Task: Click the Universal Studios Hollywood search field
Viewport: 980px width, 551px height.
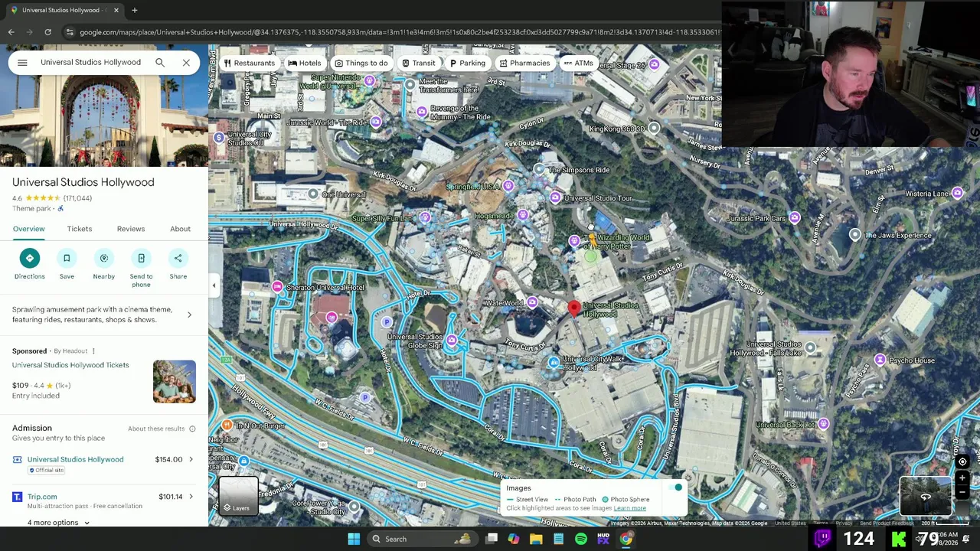Action: 90,63
